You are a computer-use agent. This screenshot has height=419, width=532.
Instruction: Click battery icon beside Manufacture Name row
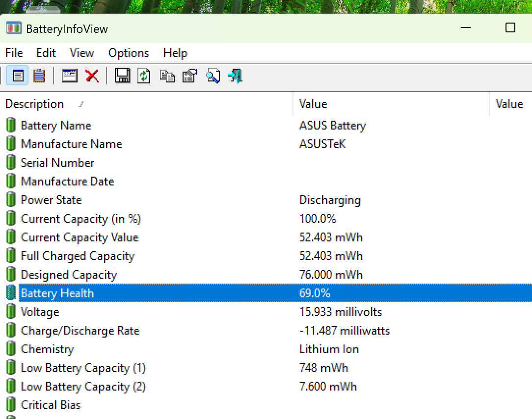[x=11, y=144]
